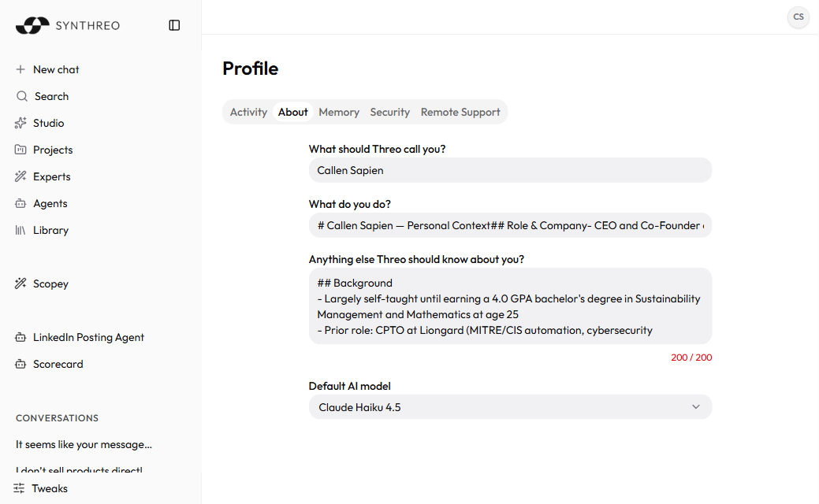Viewport: 819px width, 504px height.
Task: Click the Profile page heading
Action: [250, 69]
